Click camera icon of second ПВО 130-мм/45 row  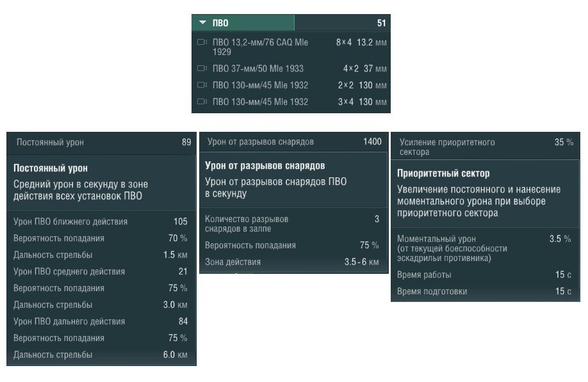pos(202,102)
